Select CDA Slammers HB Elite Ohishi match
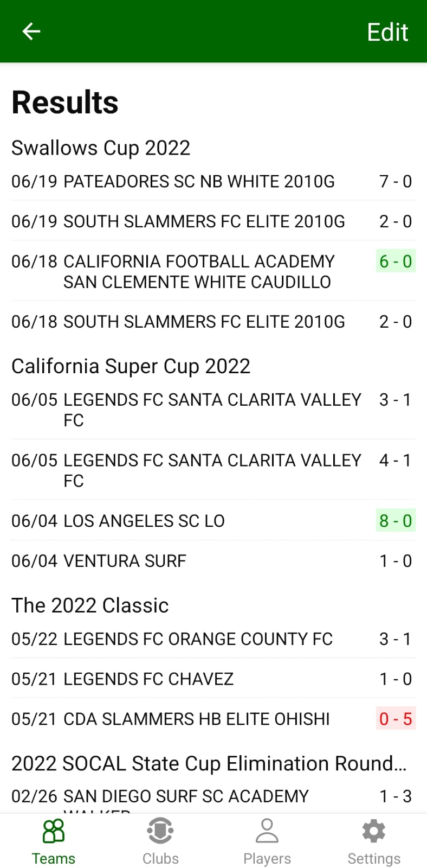 pos(196,719)
